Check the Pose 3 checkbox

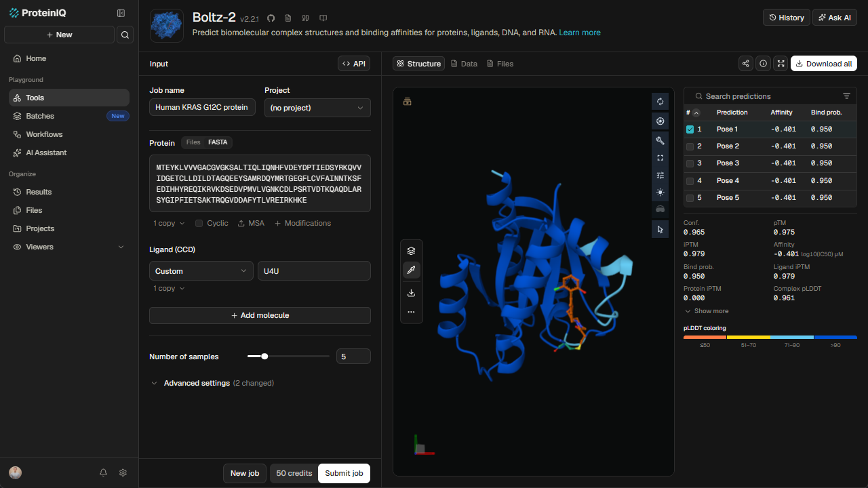[690, 163]
